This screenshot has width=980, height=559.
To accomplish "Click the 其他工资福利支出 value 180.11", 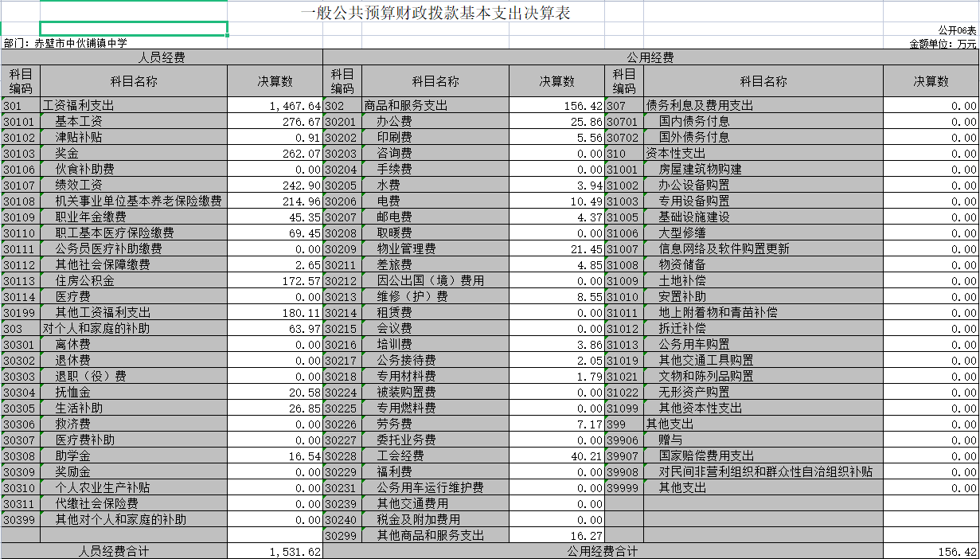I will pyautogui.click(x=275, y=312).
